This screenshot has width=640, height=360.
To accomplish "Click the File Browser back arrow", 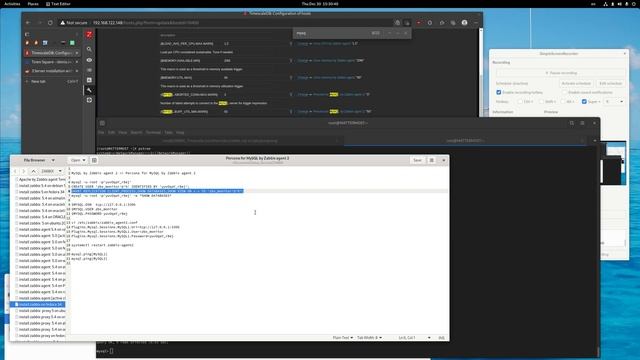I will click(x=16, y=171).
